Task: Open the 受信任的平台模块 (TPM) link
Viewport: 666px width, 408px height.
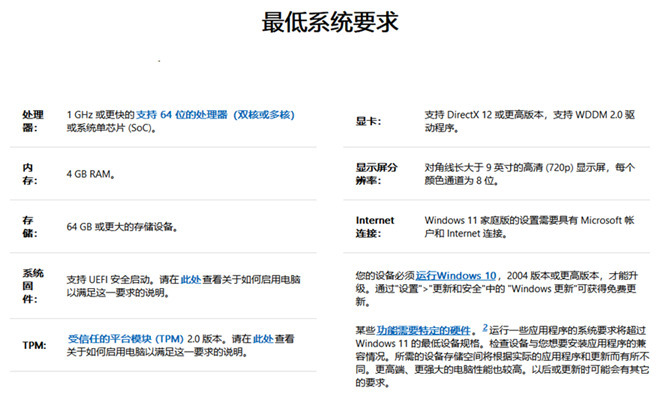Action: [128, 339]
